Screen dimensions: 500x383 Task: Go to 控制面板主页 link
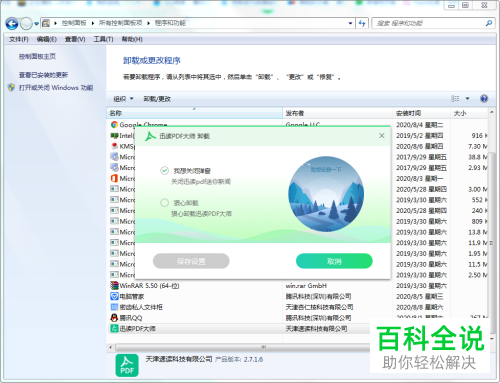(37, 57)
